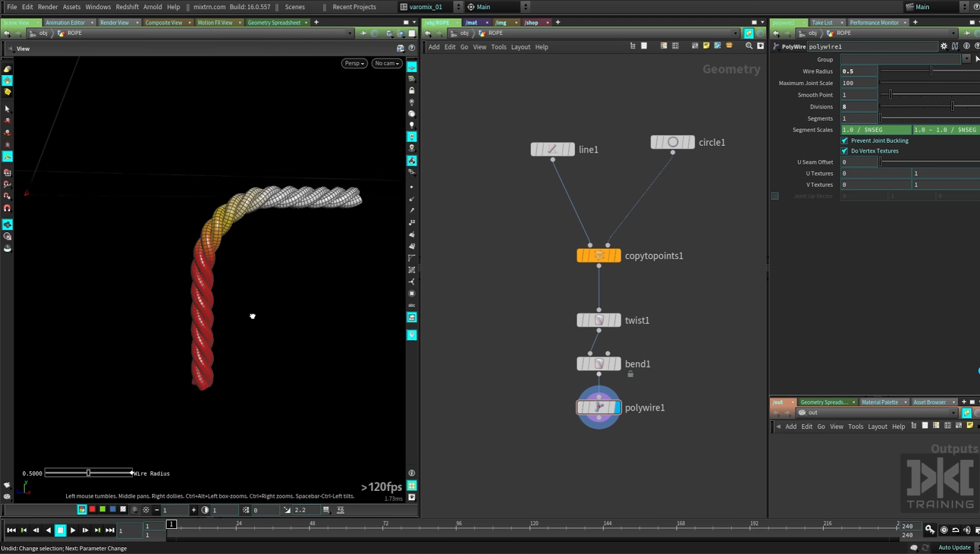This screenshot has width=980, height=554.
Task: Open the Render menu
Action: pos(47,7)
